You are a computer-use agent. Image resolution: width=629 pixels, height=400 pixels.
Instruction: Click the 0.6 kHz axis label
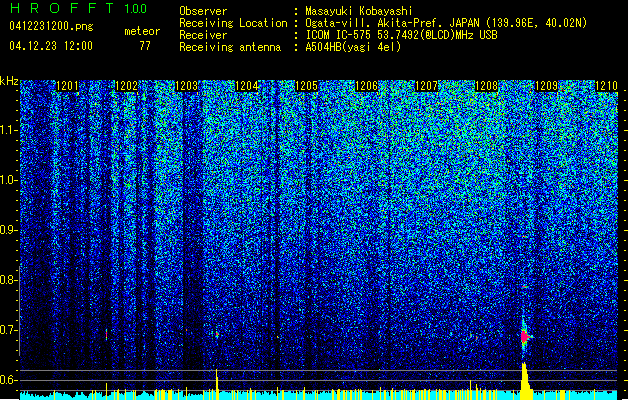9,380
